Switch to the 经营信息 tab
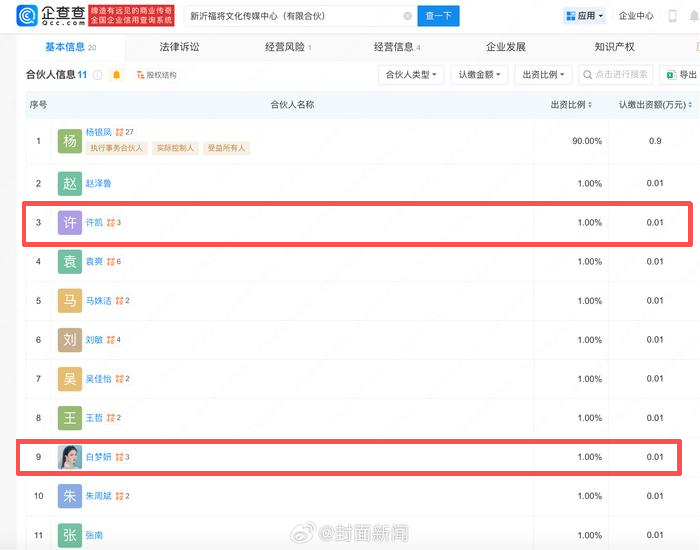Screen dimensions: 700x550 397,47
